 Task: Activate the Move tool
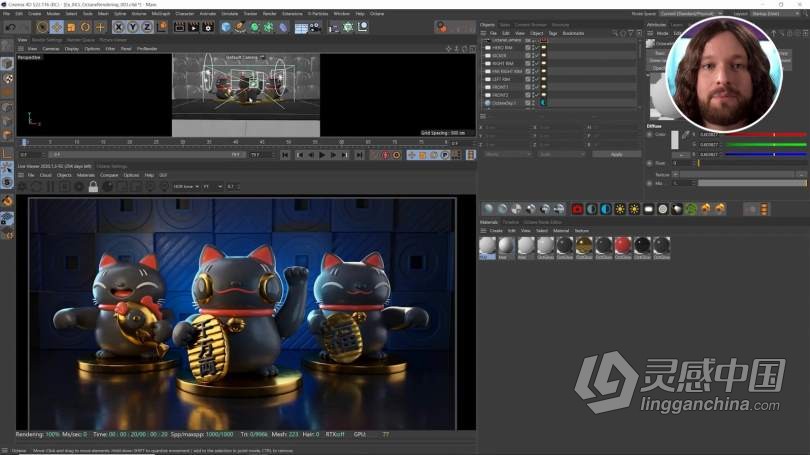coord(57,27)
